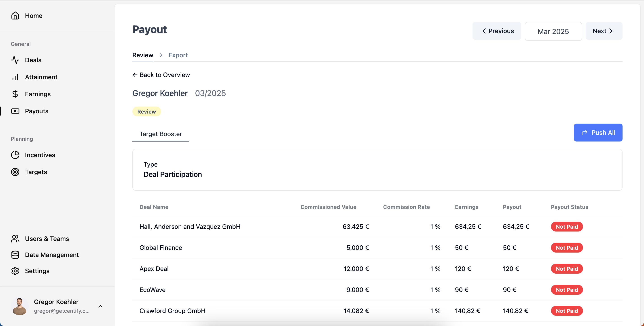Switch to the Export step tab
Image resolution: width=644 pixels, height=326 pixels.
[178, 55]
